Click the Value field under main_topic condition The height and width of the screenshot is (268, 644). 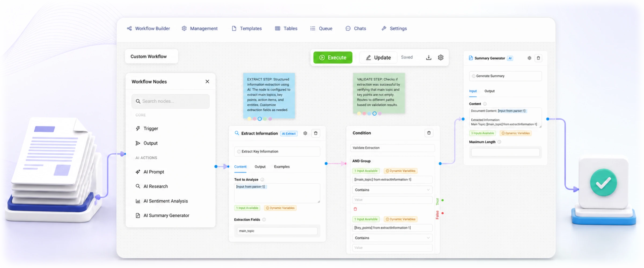(x=392, y=200)
